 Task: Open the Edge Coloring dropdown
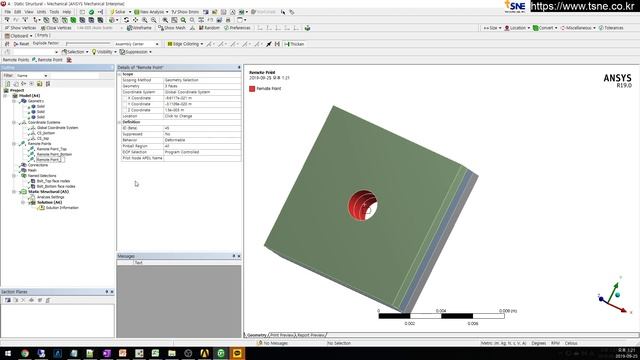[x=185, y=44]
